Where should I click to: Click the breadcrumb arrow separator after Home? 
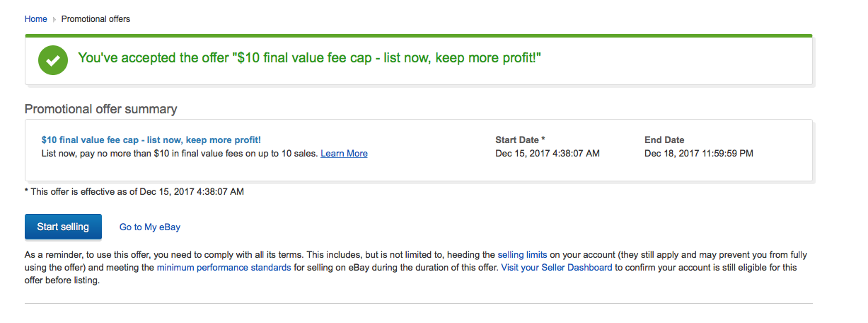tap(54, 19)
